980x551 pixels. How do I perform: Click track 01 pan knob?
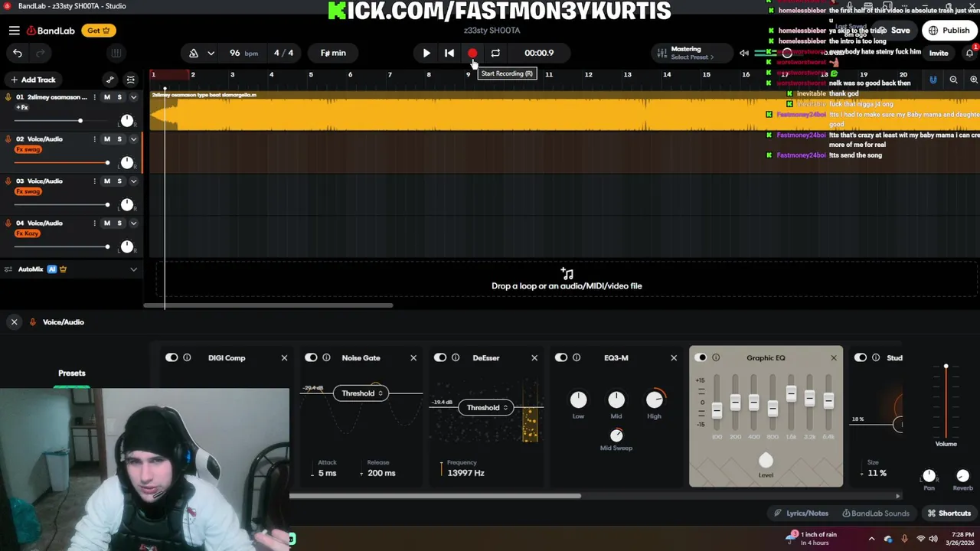click(127, 121)
